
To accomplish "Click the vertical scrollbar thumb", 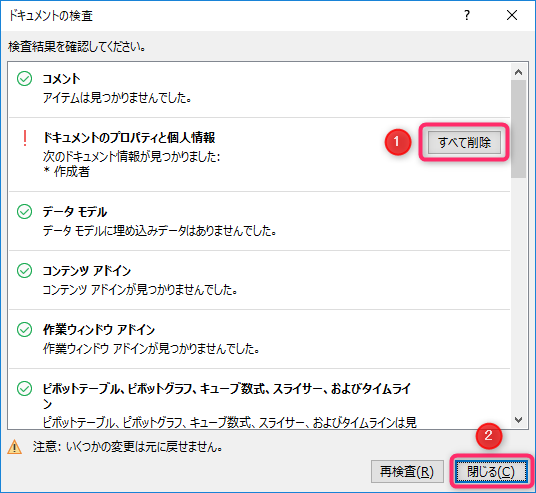I will click(x=519, y=129).
